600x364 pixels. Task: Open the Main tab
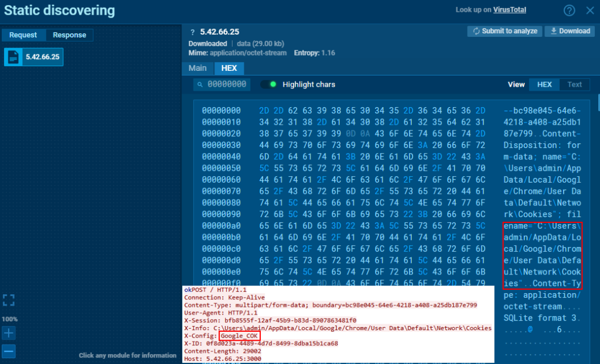[x=197, y=68]
